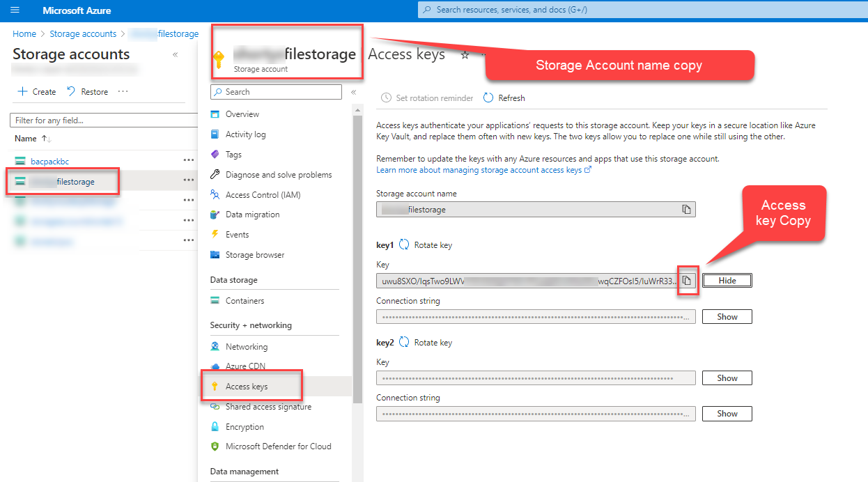Image resolution: width=868 pixels, height=482 pixels.
Task: Show the key2 value
Action: click(727, 378)
